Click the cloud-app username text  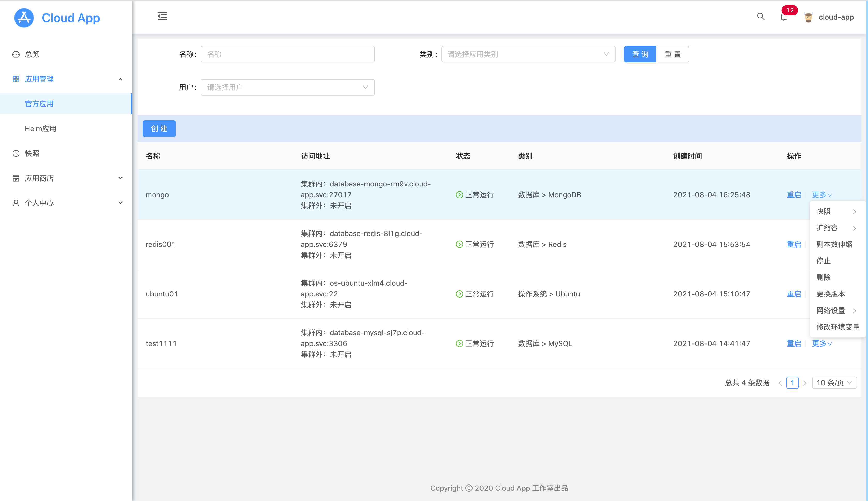pos(836,17)
